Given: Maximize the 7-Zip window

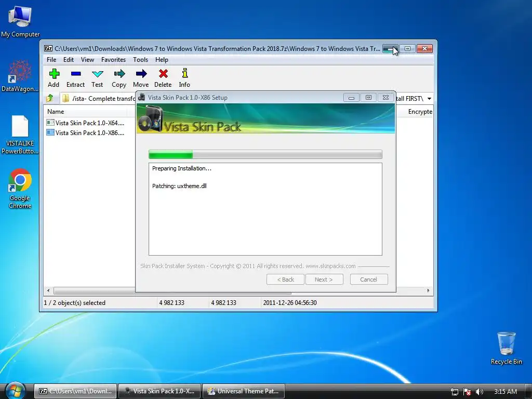Looking at the screenshot, I should (407, 49).
